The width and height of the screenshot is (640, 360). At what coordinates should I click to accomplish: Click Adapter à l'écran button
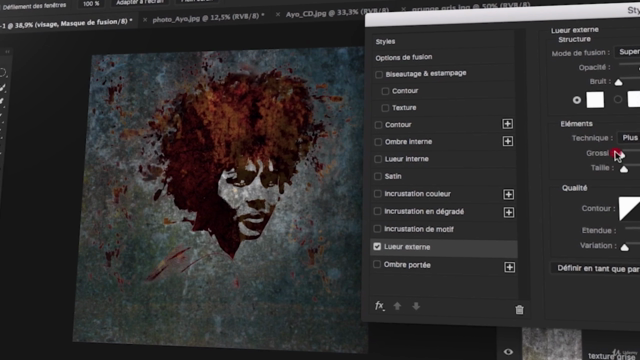tap(139, 2)
